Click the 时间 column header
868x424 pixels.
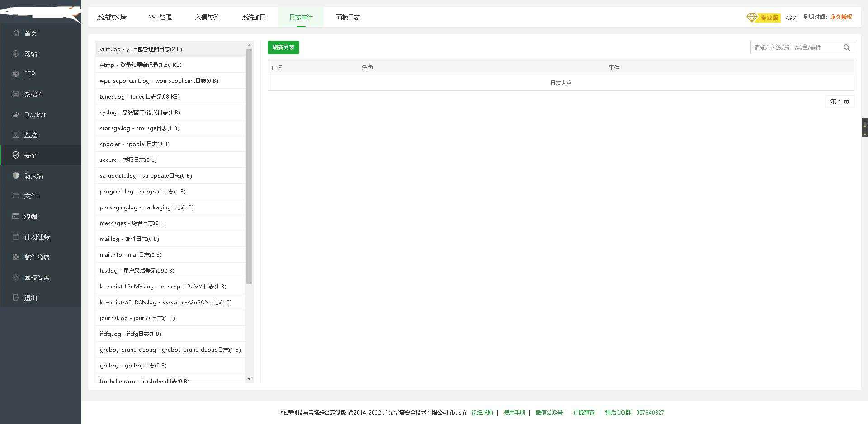[277, 67]
